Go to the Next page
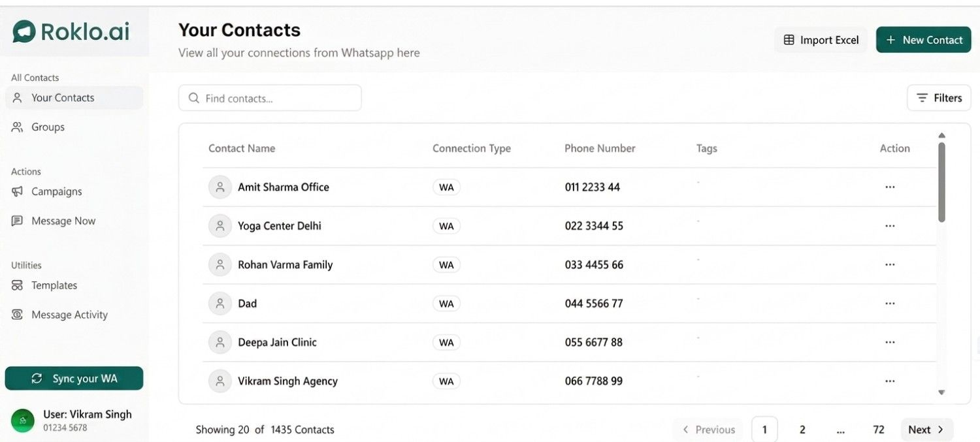Viewport: 980px width, 442px height. click(x=926, y=430)
